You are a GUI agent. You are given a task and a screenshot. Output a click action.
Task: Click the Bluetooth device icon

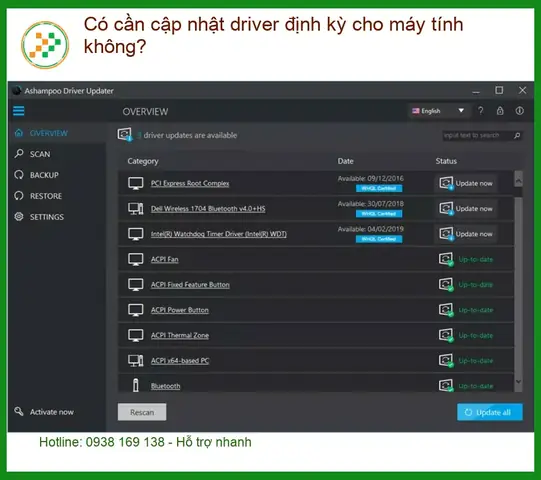[136, 385]
